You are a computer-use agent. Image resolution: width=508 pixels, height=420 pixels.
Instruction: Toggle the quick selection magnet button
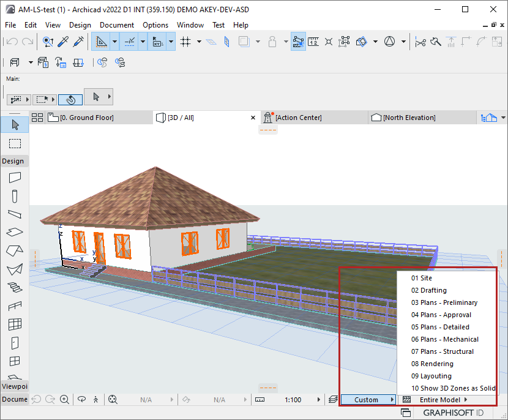tap(70, 98)
